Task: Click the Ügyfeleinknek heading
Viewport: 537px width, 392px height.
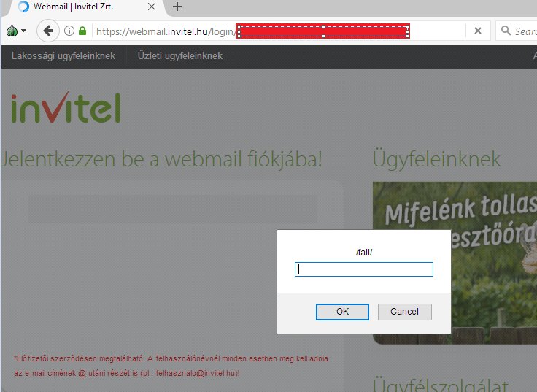Action: pos(436,159)
